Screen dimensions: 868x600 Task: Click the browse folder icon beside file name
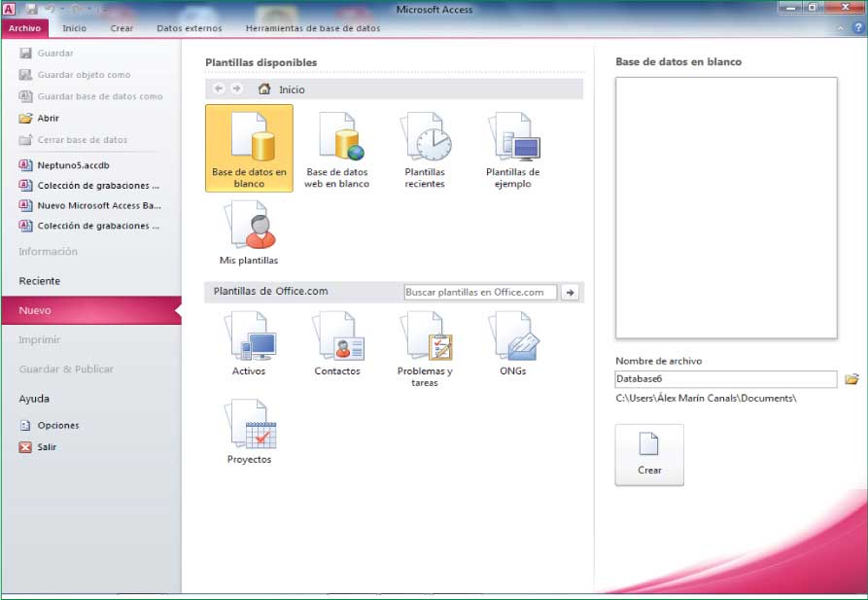click(851, 379)
